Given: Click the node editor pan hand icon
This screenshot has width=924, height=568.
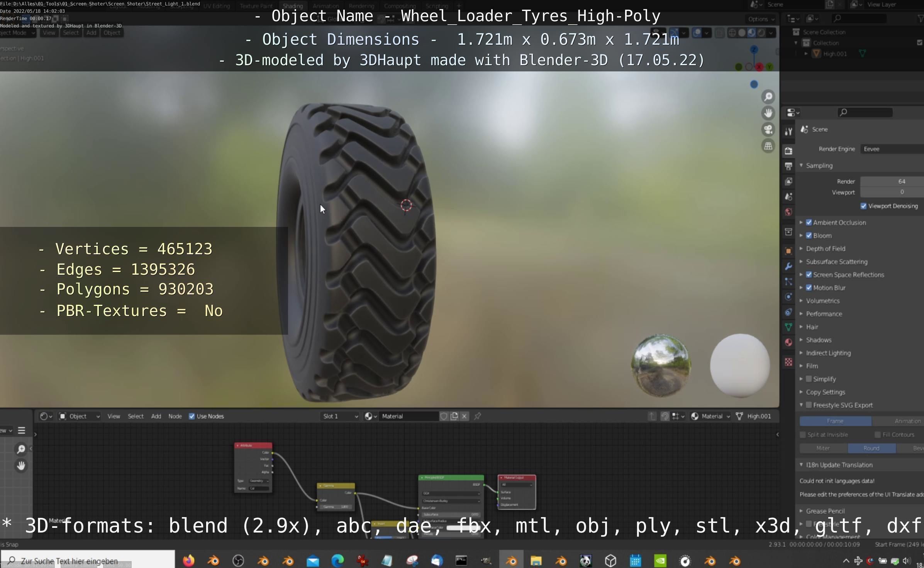Looking at the screenshot, I should 21,466.
